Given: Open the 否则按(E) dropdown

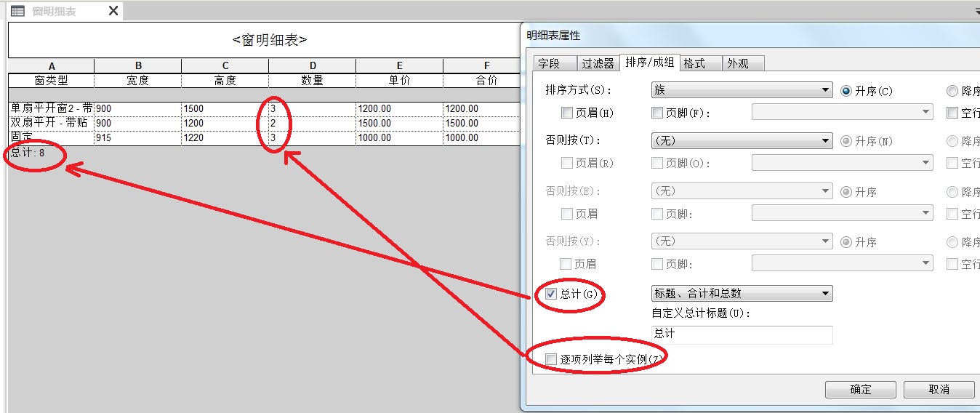Looking at the screenshot, I should (742, 191).
